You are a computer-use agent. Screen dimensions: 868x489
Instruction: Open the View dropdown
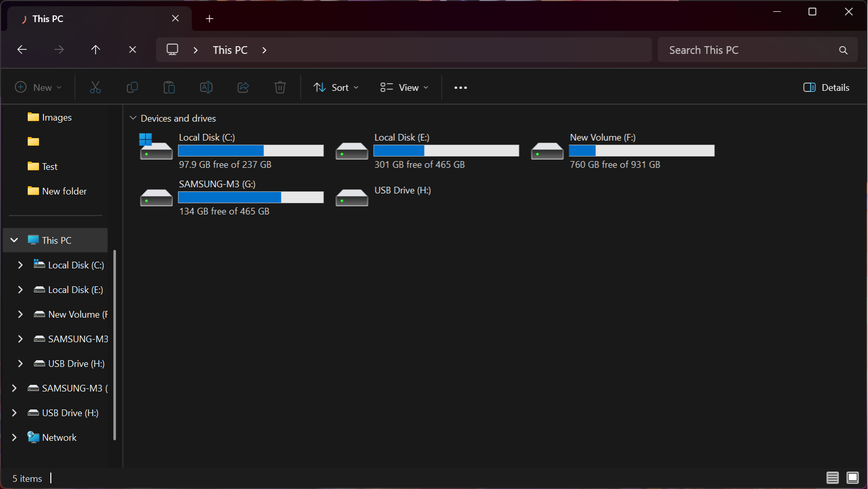pos(403,87)
